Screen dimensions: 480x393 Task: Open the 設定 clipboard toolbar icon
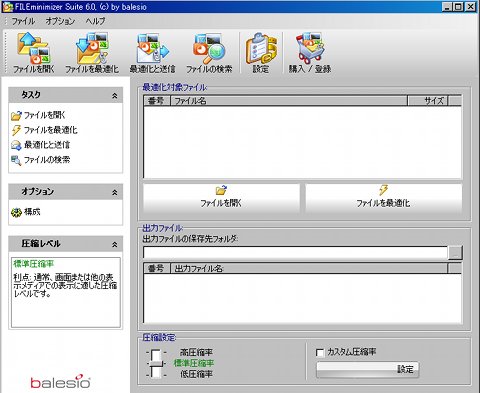coord(261,52)
